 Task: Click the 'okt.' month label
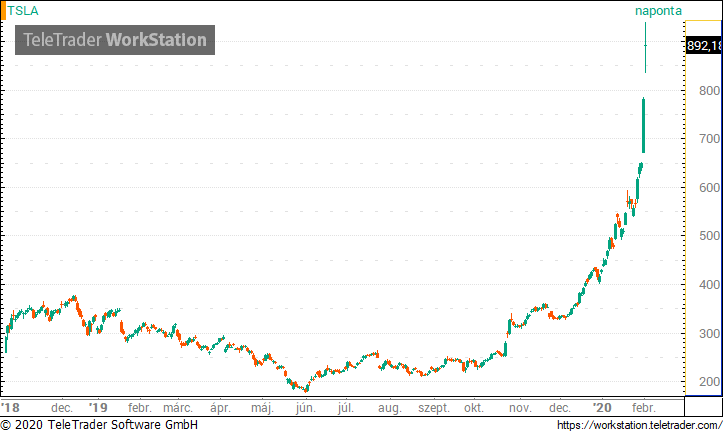click(x=474, y=408)
